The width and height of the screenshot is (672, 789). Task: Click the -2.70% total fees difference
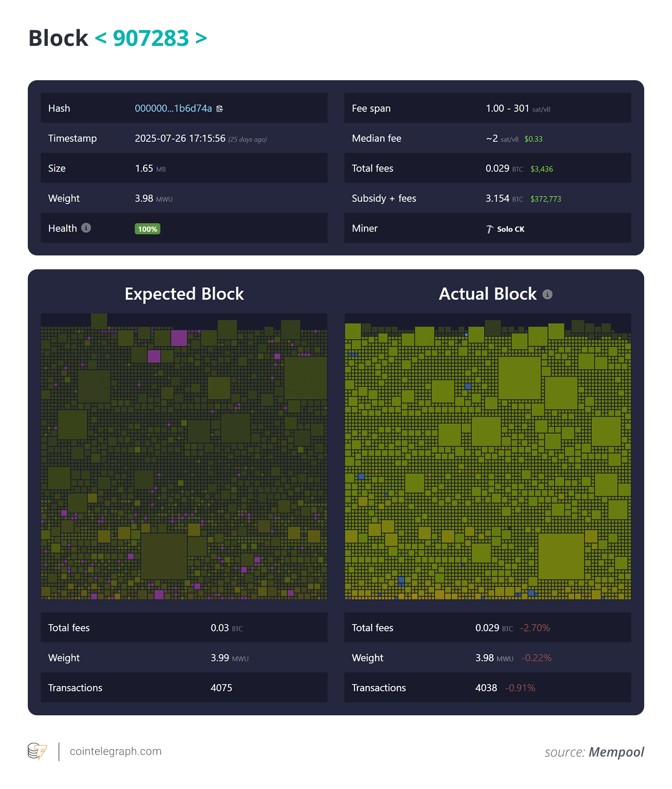click(x=535, y=628)
